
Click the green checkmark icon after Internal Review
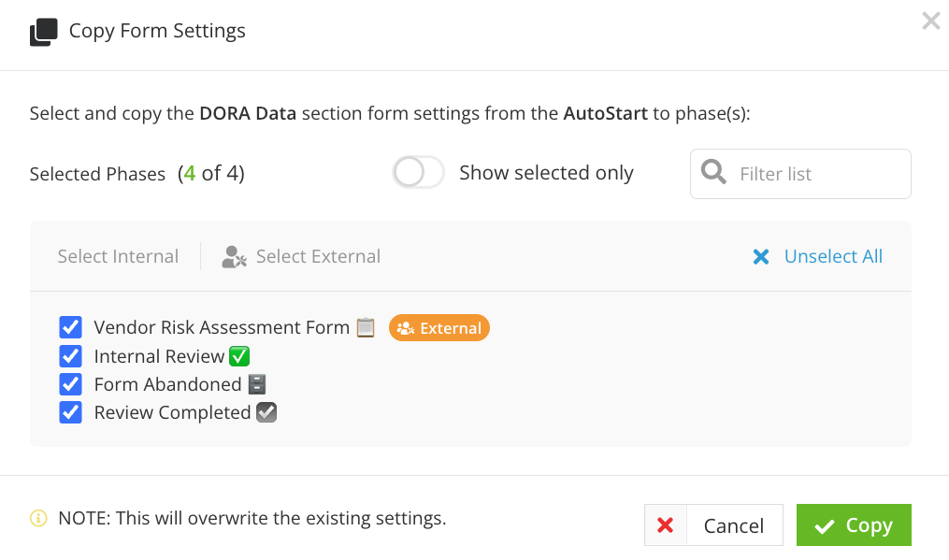pyautogui.click(x=239, y=356)
